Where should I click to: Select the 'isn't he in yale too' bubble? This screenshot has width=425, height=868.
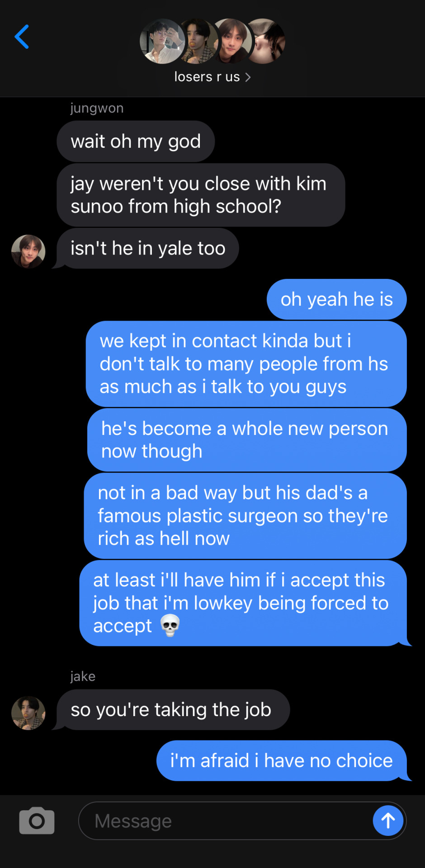tap(148, 248)
